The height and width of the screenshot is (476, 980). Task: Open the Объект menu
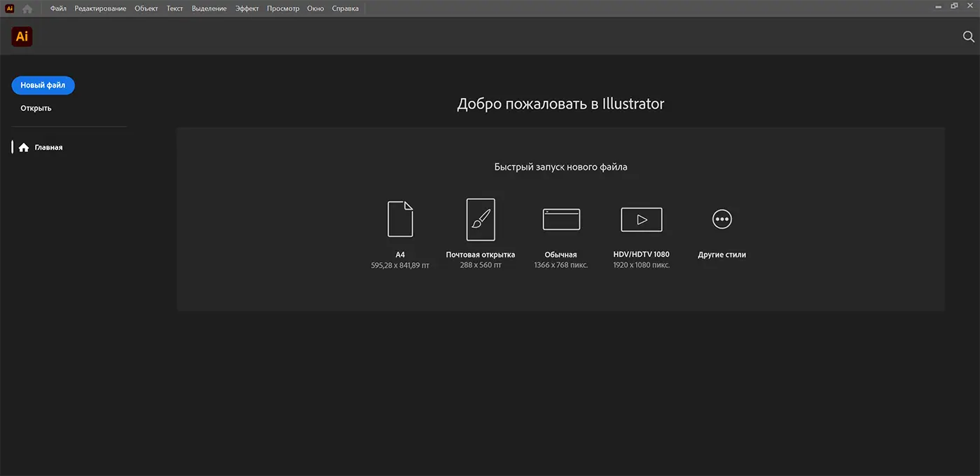[146, 8]
